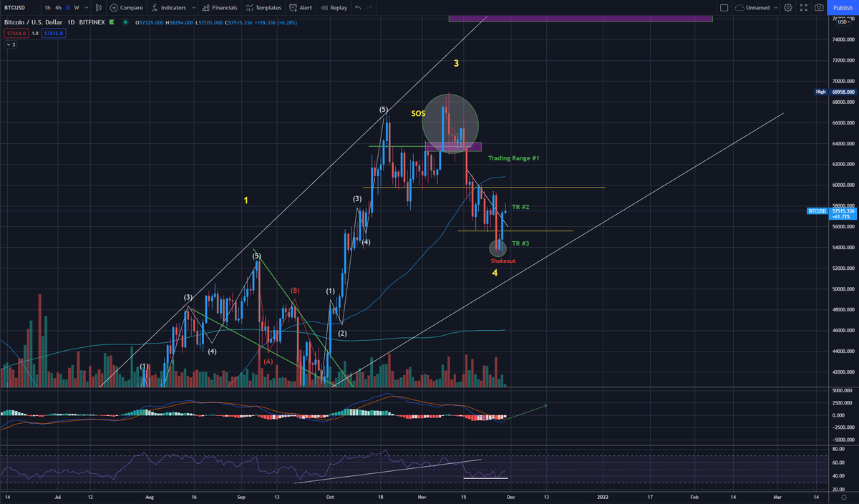859x504 pixels.
Task: Click the Compare symbol button
Action: [127, 7]
